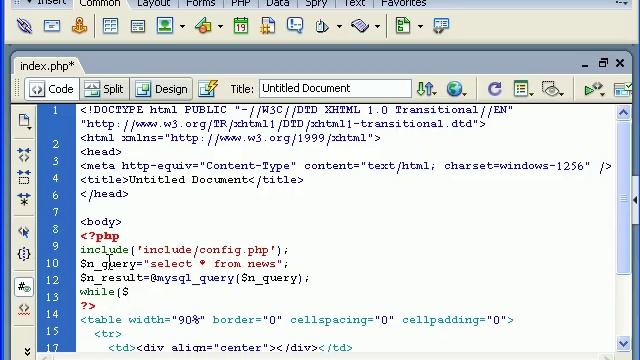Open the Media dropdown arrow
Screen dimensions: 640x360
(220, 27)
